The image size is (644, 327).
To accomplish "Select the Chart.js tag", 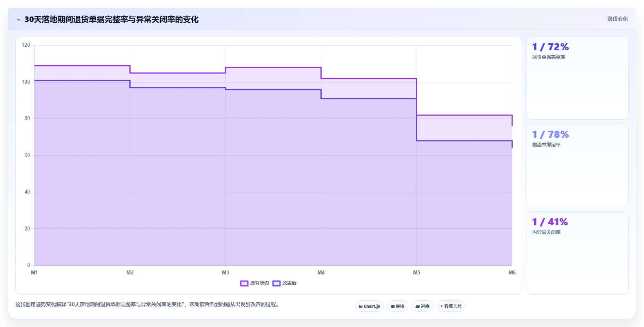I will pos(369,306).
